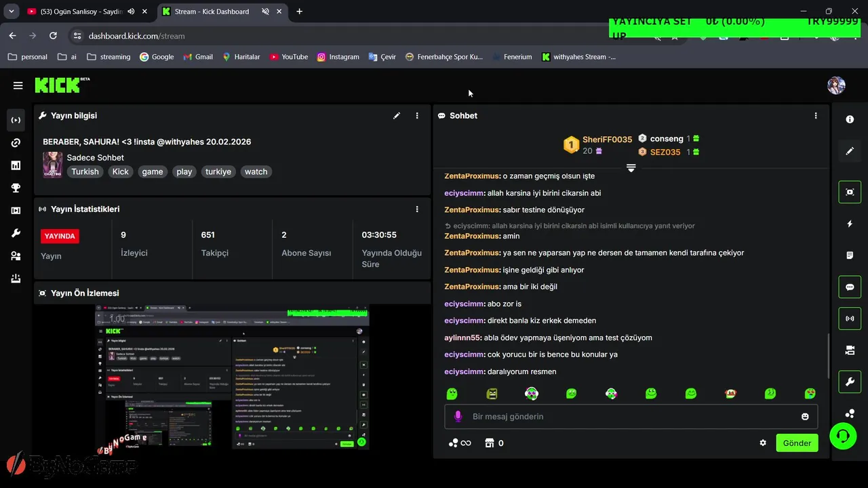The height and width of the screenshot is (488, 868).
Task: Open the analytics chart icon in sidebar
Action: coord(16,165)
